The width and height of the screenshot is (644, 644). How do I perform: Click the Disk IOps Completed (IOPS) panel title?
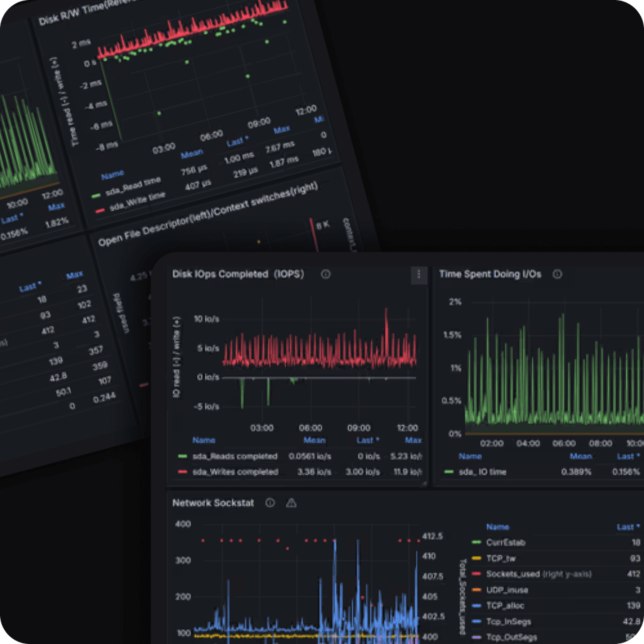[x=238, y=274]
